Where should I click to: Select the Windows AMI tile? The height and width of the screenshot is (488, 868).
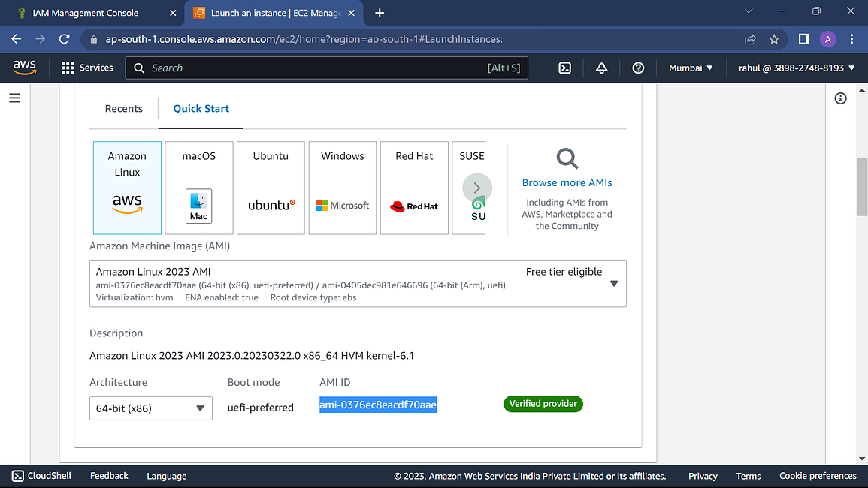pos(343,188)
